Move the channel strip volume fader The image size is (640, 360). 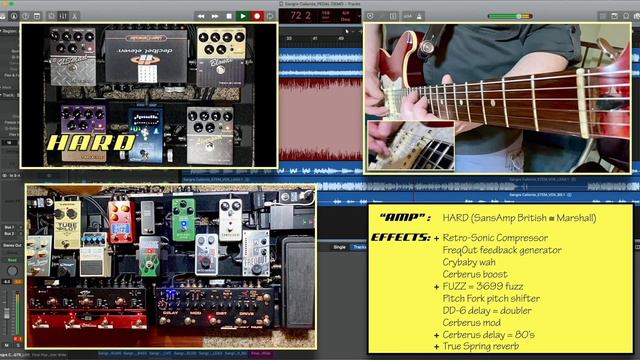tap(7, 313)
